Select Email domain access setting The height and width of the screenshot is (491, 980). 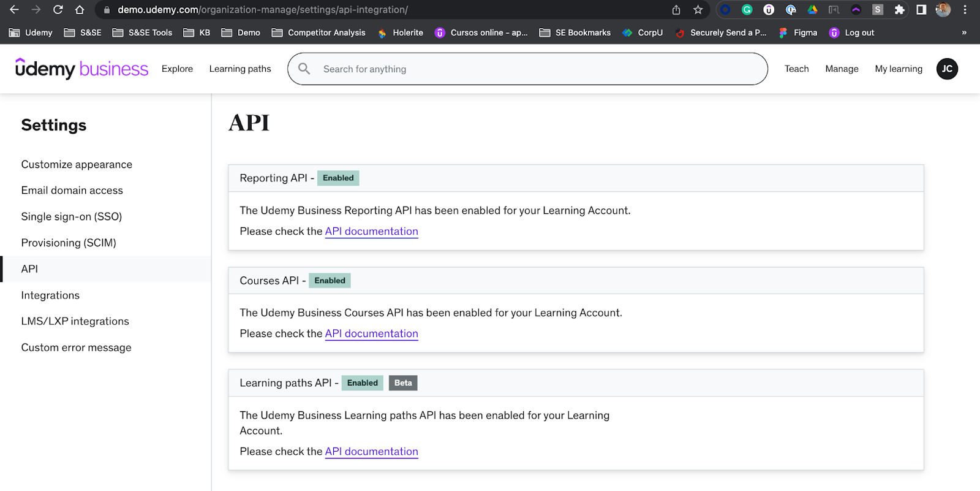click(x=72, y=190)
